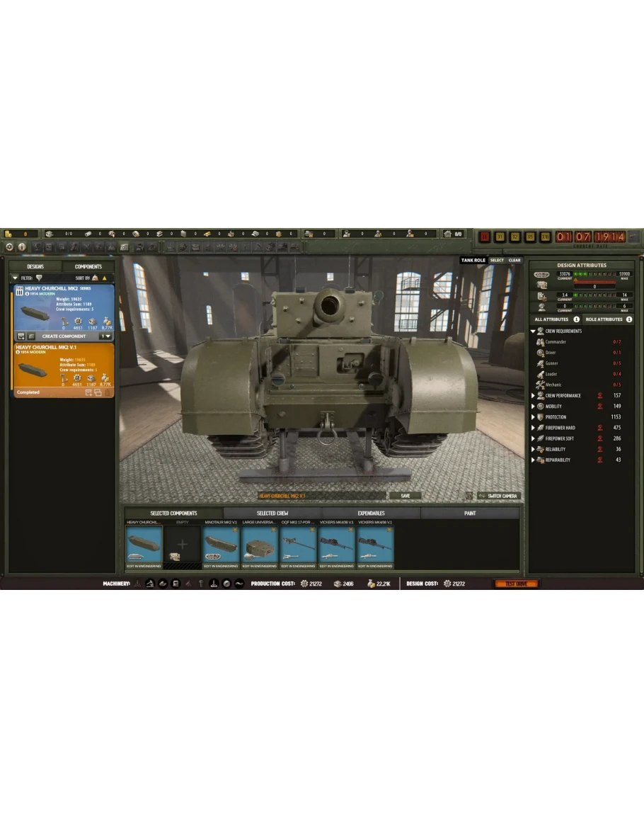The height and width of the screenshot is (818, 644).
Task: Select the empty component slot with plus sign
Action: (x=182, y=545)
